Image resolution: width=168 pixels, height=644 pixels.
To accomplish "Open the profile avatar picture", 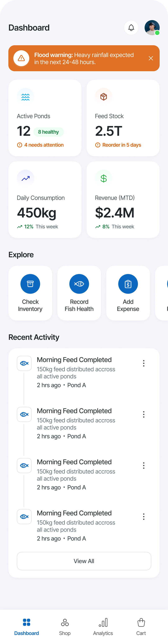I will (x=152, y=27).
